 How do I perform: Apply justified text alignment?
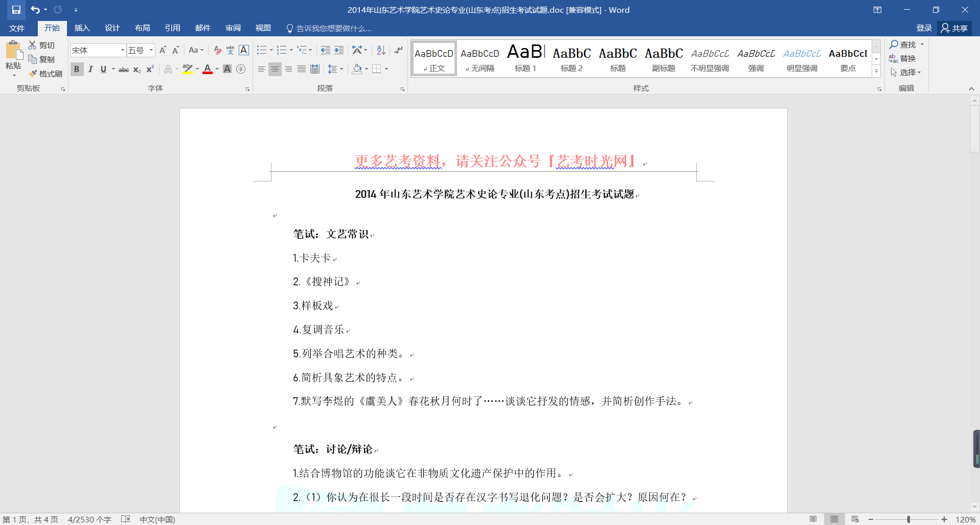[x=302, y=69]
